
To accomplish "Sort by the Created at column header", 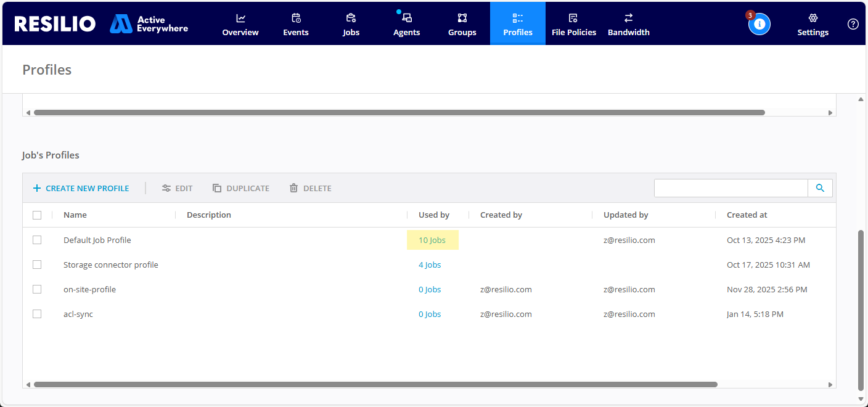I will pos(747,215).
